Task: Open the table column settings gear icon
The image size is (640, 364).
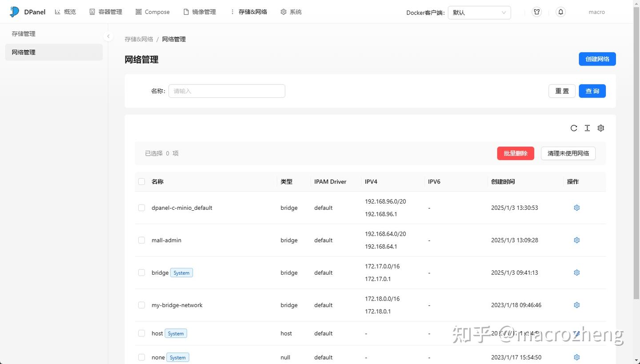Action: click(x=600, y=128)
